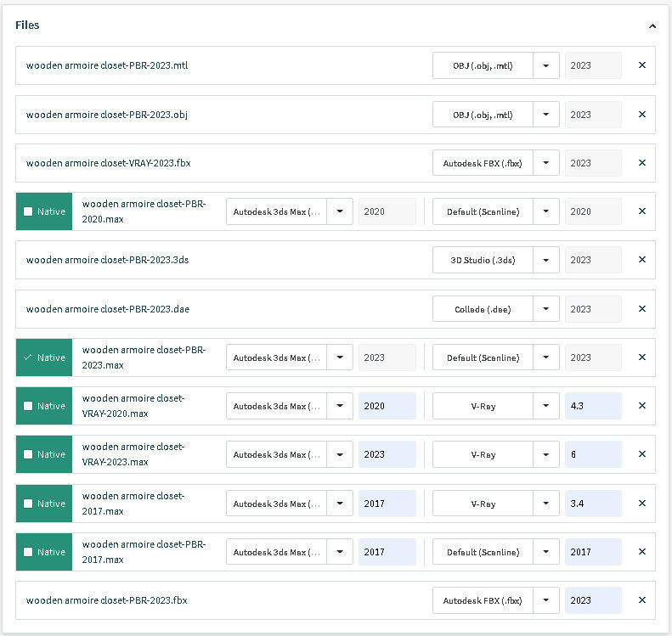Remove the wooden armoire closet-PBR-2023.mtl file
672x636 pixels.
pyautogui.click(x=641, y=65)
